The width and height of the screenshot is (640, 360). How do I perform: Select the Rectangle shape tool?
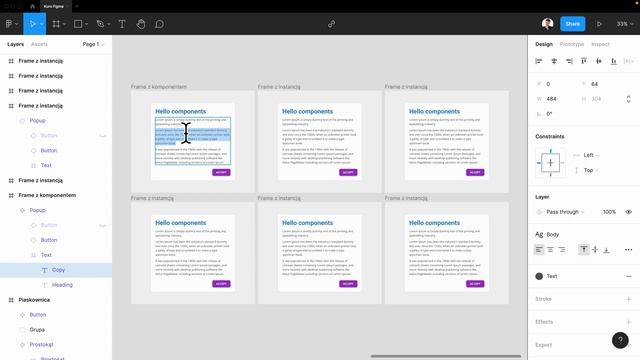pos(78,24)
